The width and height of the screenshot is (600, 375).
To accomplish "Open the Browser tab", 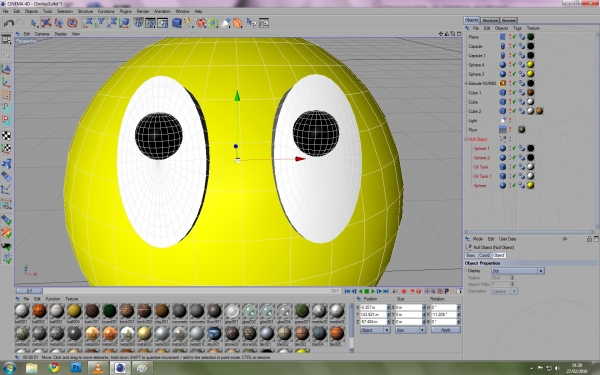I will click(x=509, y=20).
